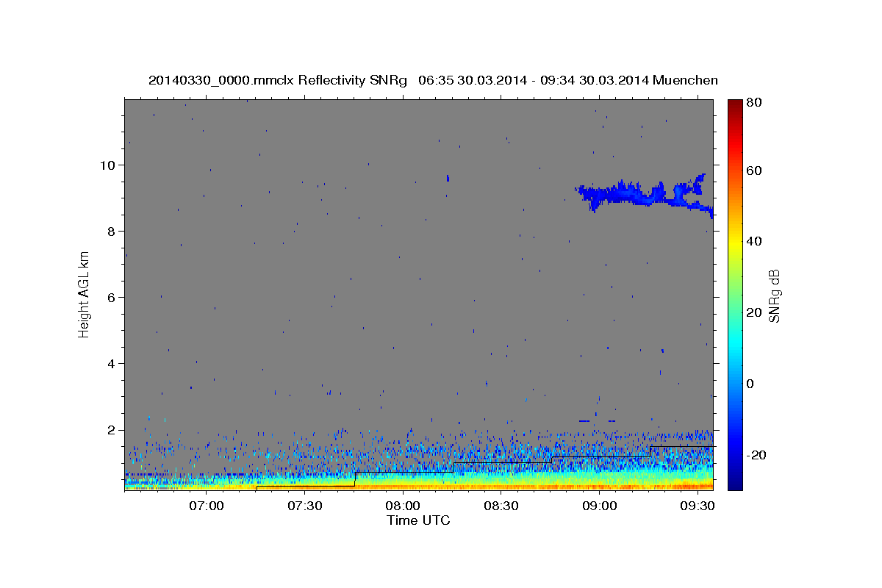Click the colorbar value 80

(753, 102)
